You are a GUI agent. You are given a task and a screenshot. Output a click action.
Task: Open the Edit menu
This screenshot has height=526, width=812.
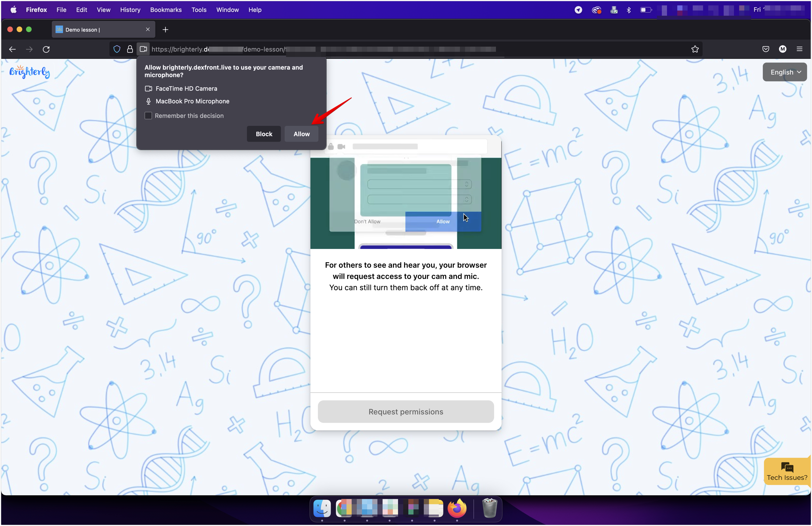pos(82,10)
